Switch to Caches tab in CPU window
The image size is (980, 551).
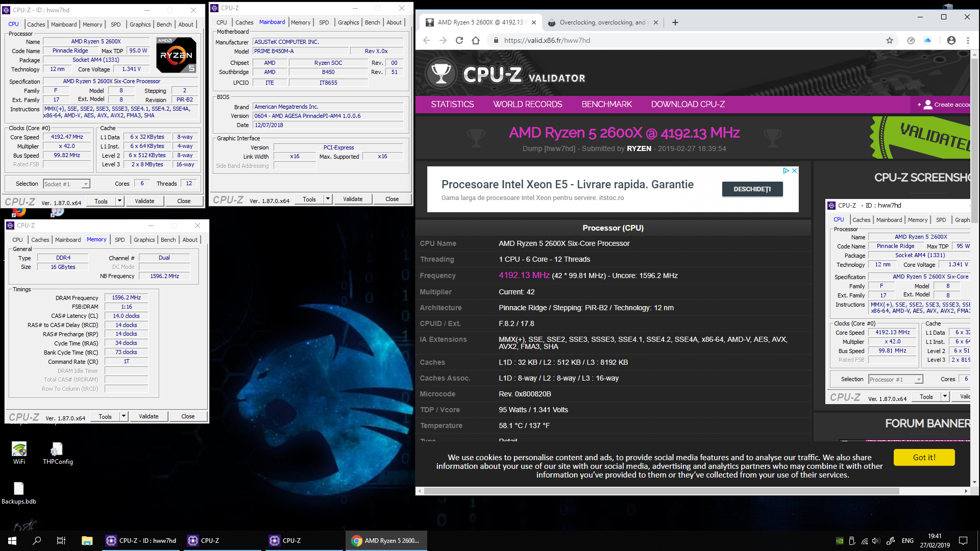[36, 24]
